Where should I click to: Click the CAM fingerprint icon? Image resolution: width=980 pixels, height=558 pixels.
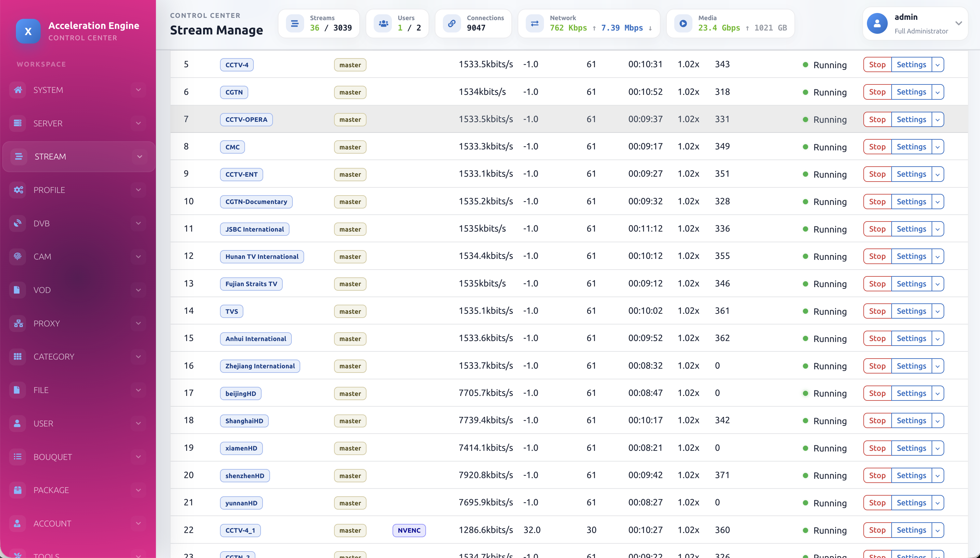pos(18,256)
